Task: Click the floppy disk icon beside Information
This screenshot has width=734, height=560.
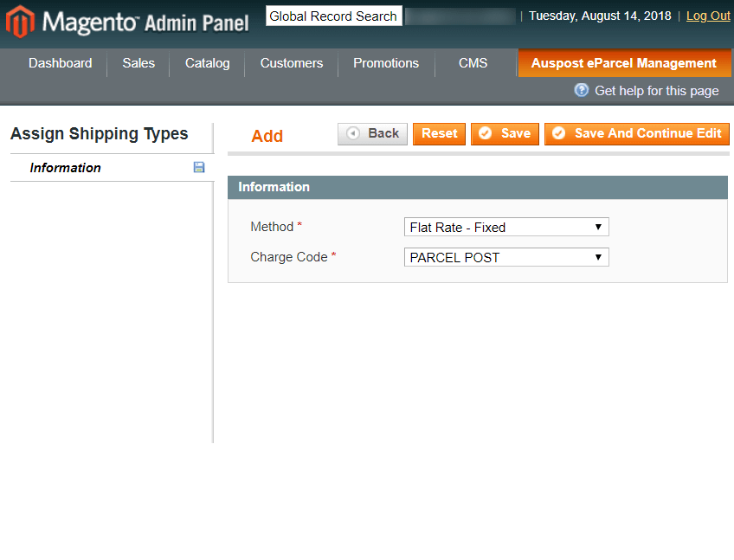Action: [199, 167]
